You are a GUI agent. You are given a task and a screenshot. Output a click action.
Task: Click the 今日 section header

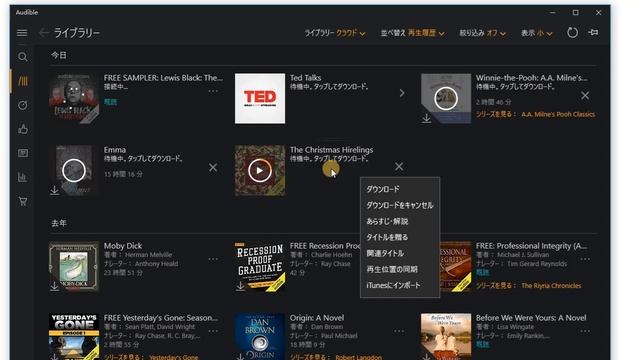coord(59,55)
